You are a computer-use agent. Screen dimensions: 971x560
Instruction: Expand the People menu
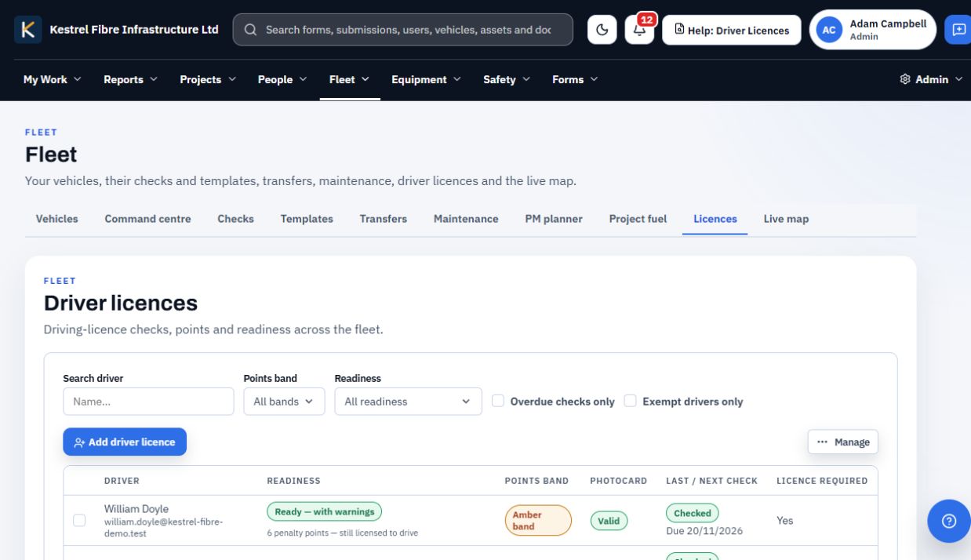click(282, 79)
